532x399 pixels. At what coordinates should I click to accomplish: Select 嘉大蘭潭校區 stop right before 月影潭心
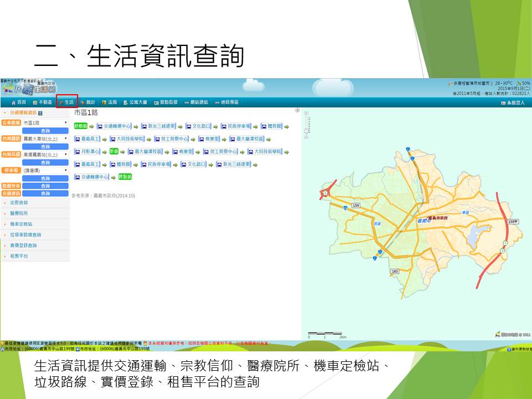(x=247, y=139)
